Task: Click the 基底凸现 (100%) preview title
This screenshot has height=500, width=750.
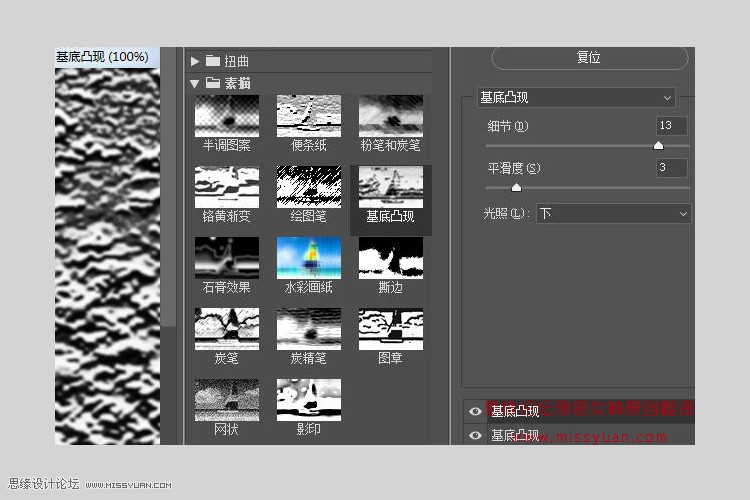Action: 102,57
